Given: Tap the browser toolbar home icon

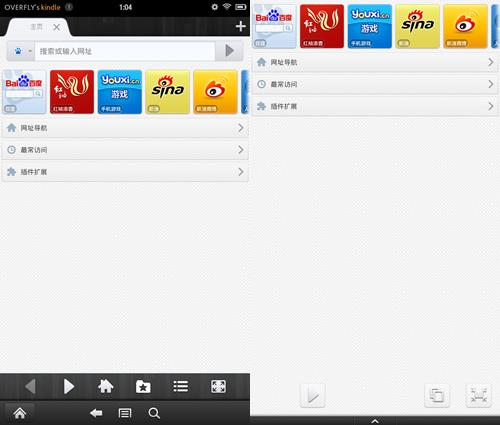Looking at the screenshot, I should point(106,387).
